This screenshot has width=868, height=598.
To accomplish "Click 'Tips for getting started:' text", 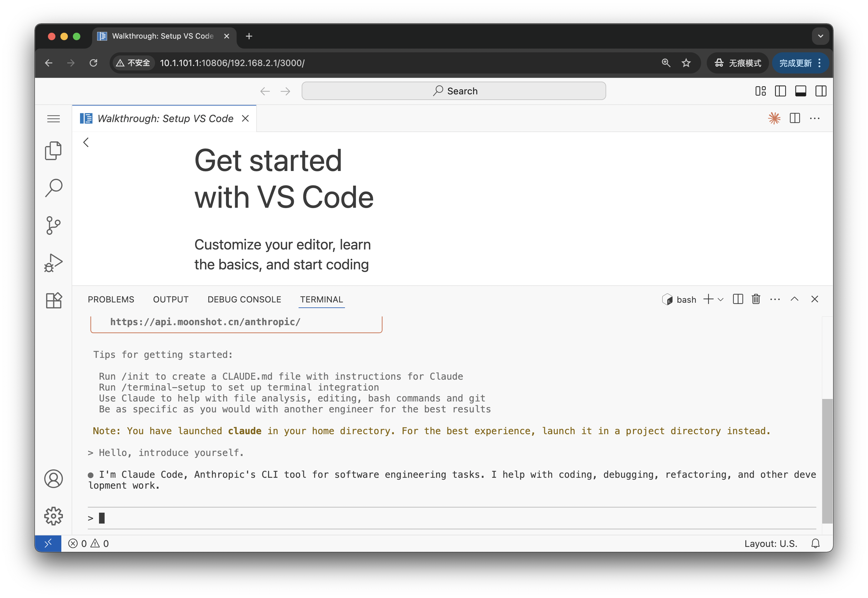I will coord(163,354).
